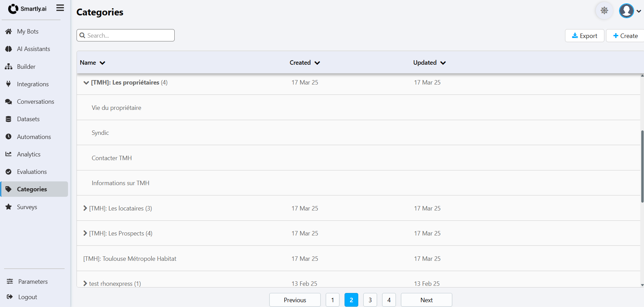Click the Automations clock icon
Screen dimensions: 644x307
click(x=9, y=137)
